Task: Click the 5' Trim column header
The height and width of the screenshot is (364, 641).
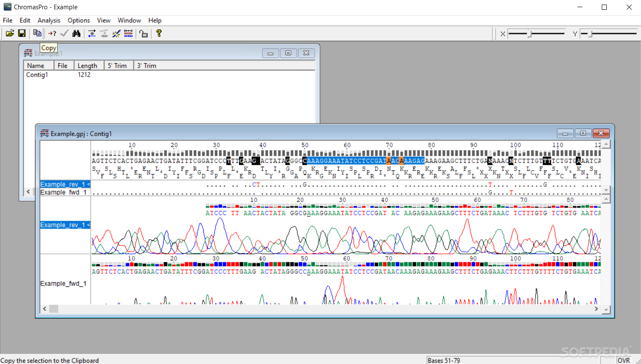Action: (x=119, y=65)
